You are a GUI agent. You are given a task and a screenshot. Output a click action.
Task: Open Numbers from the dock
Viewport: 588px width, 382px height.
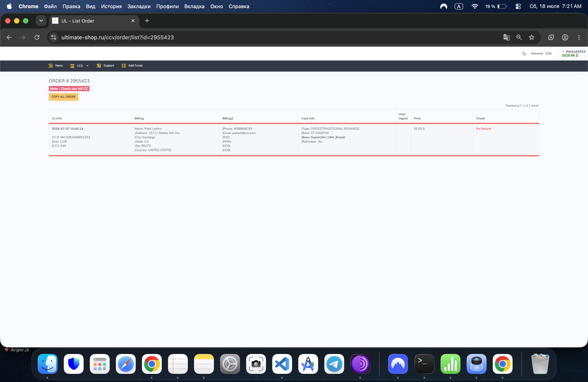[x=450, y=364]
